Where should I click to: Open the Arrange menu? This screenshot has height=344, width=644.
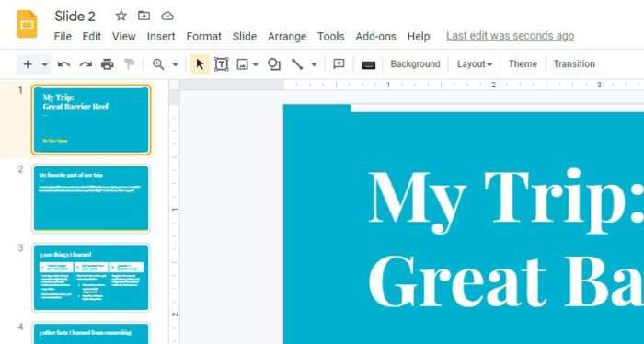[x=287, y=37]
